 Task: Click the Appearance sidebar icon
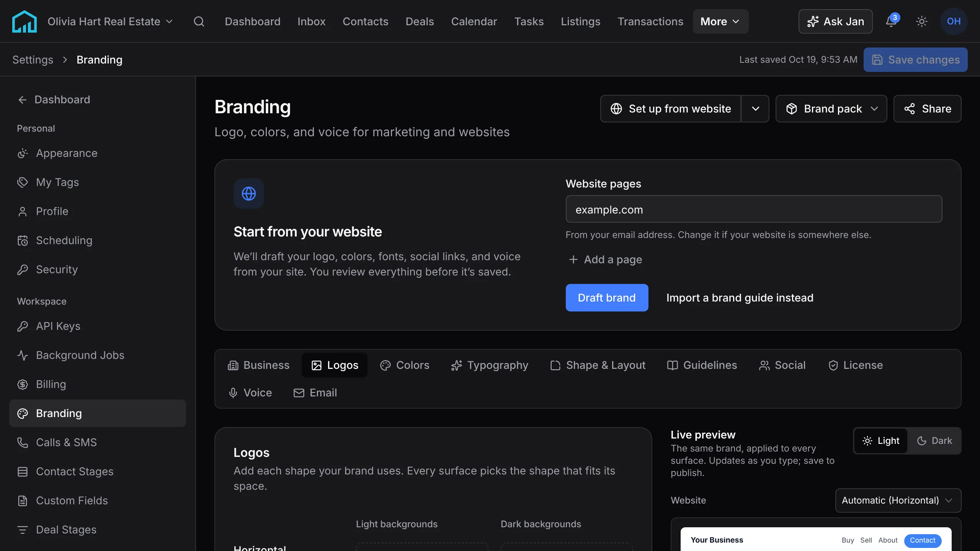[x=23, y=153]
